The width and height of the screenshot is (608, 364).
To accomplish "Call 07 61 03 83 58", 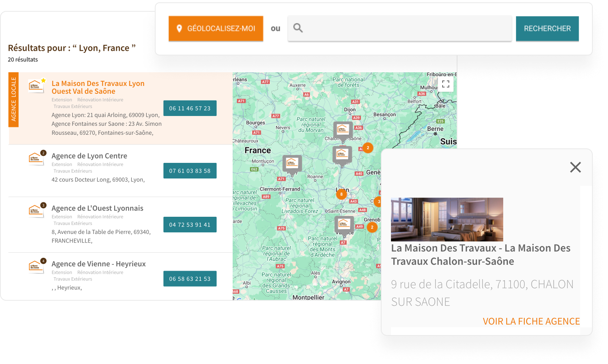I will coord(190,171).
